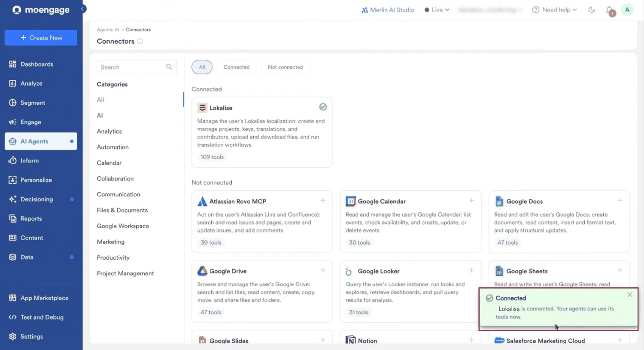Add the Google Docs connector
Screen dimensions: 644x350
point(620,201)
